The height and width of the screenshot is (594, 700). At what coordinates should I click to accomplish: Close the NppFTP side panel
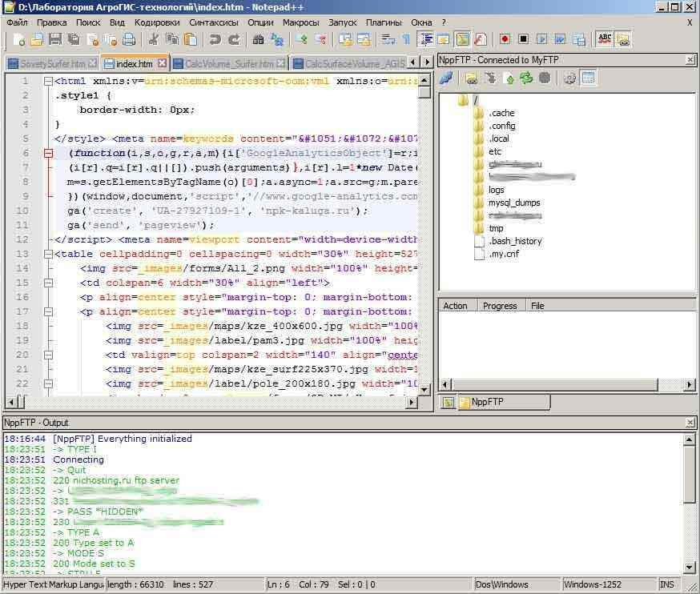(x=690, y=60)
